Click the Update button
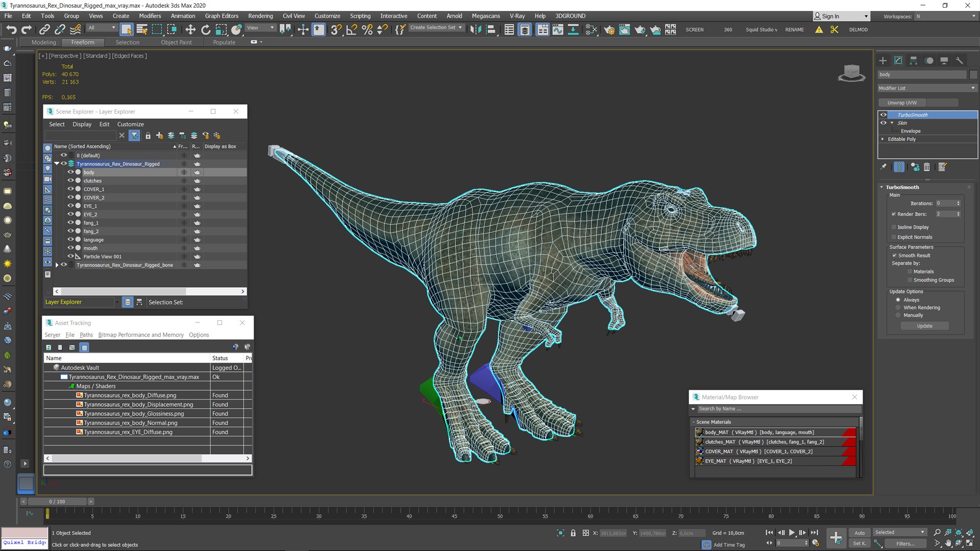980x551 pixels. pos(924,326)
